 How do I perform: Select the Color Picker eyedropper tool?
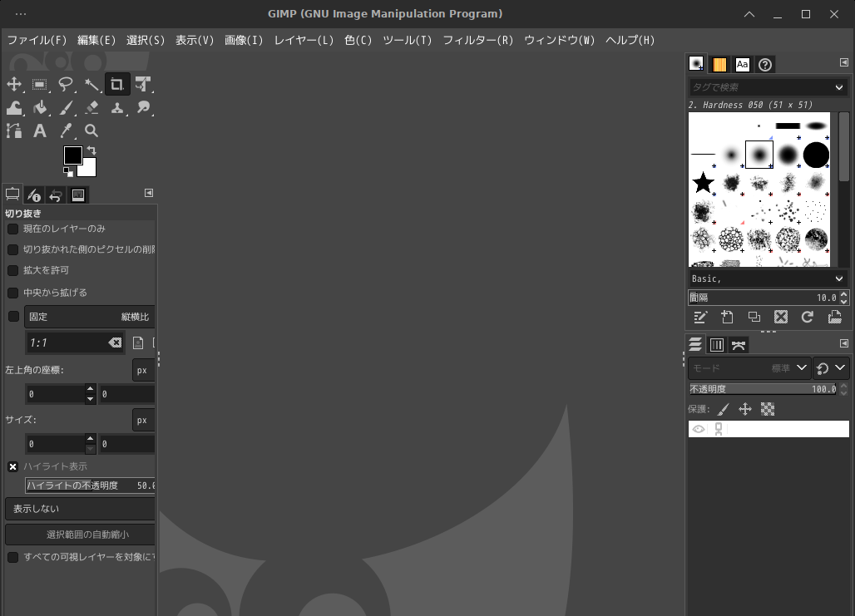click(66, 131)
